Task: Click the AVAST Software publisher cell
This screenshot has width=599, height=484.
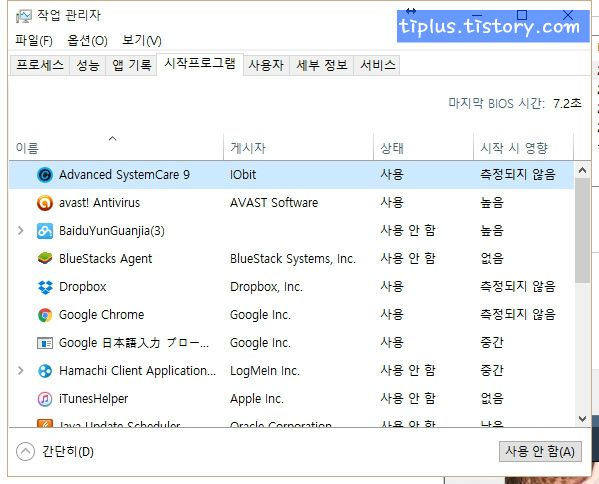Action: pos(274,203)
